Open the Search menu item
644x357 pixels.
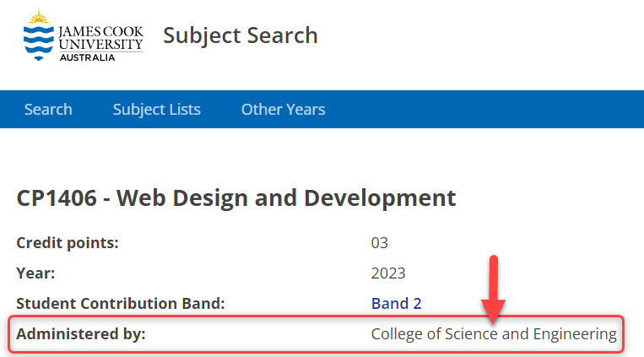[x=48, y=109]
